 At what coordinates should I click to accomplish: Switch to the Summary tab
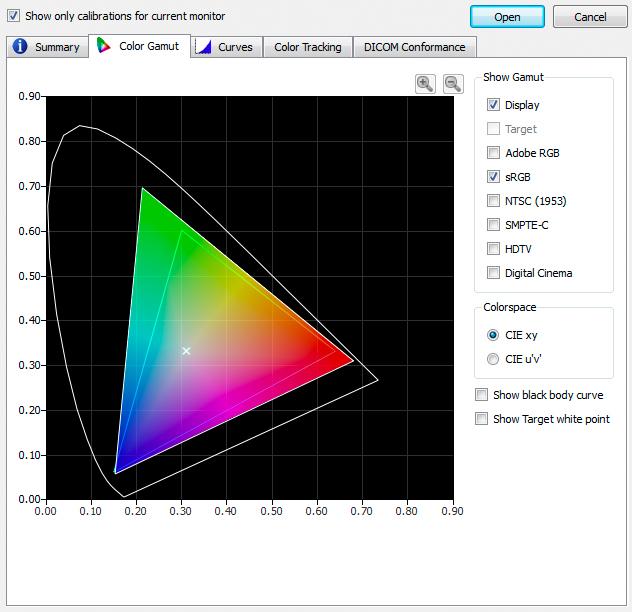47,47
